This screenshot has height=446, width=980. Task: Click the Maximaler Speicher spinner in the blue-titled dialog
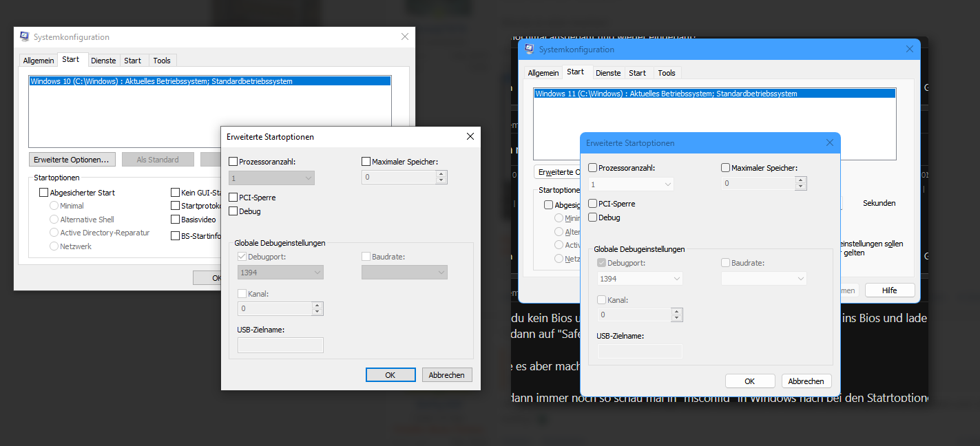(801, 184)
